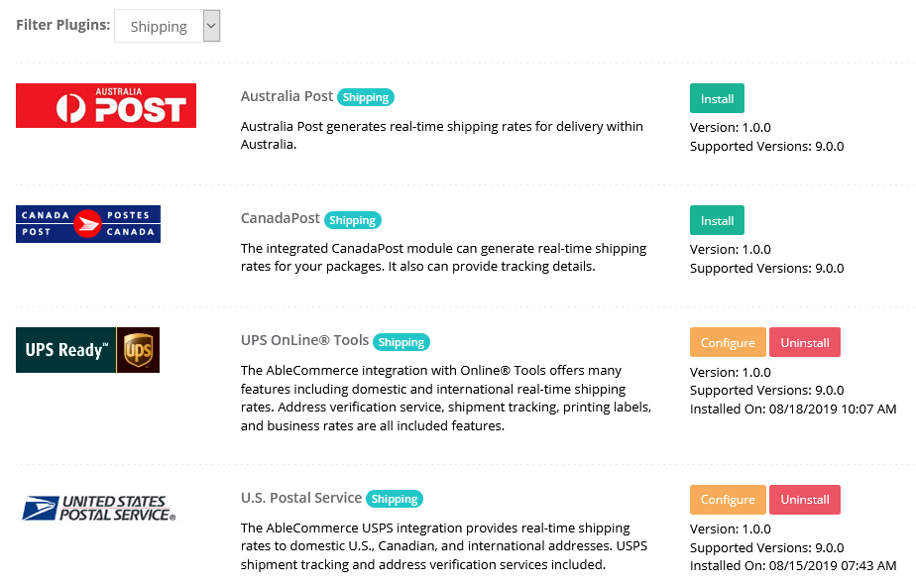Click the Australia Post logo
This screenshot has width=916, height=588.
tap(106, 105)
